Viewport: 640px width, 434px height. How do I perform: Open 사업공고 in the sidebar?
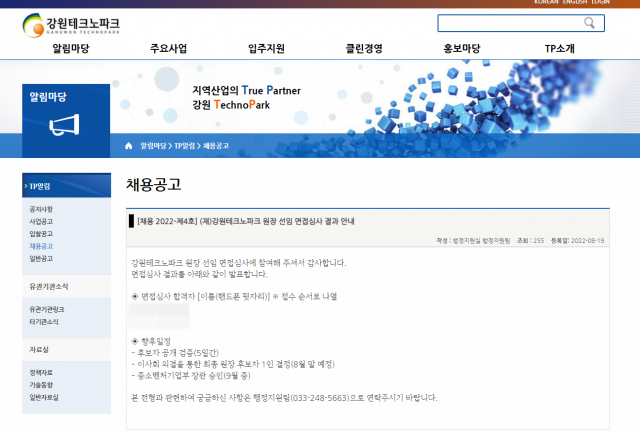(41, 221)
